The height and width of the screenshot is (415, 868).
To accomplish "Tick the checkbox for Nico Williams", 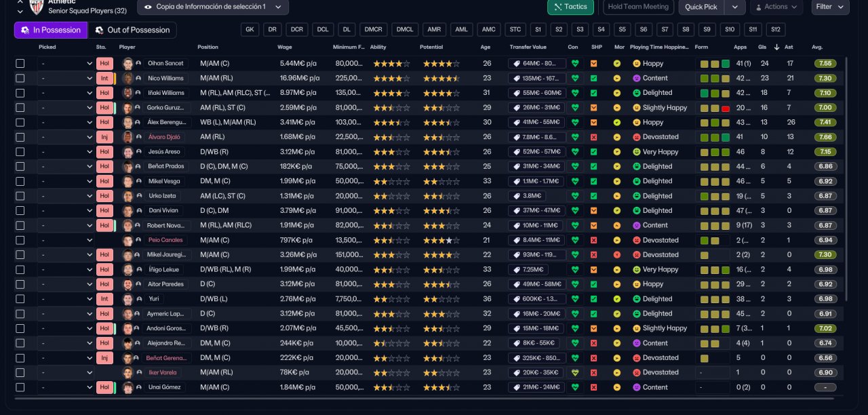I will (20, 78).
